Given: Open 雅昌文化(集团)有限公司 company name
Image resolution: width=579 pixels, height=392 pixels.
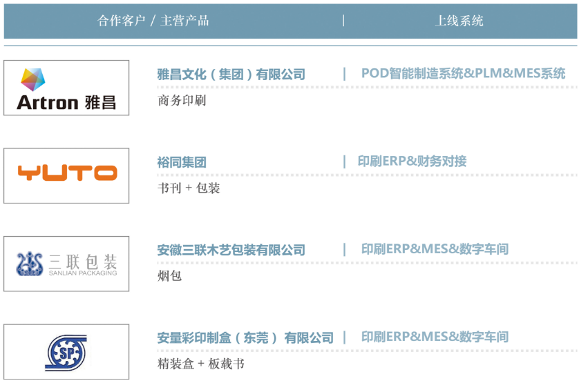Looking at the screenshot, I should point(231,75).
